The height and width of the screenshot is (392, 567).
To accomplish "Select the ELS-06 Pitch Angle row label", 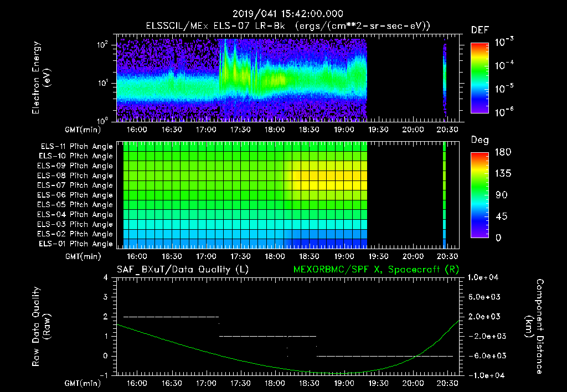I will pyautogui.click(x=75, y=195).
